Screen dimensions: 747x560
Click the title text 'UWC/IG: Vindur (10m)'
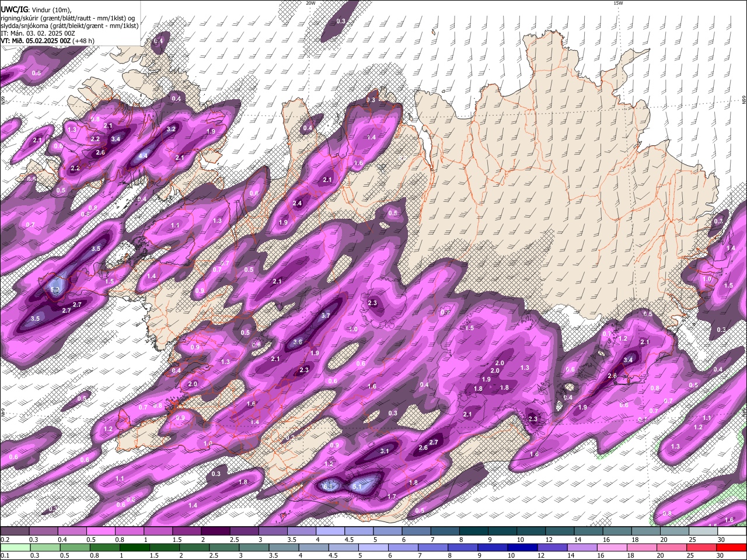click(x=36, y=9)
